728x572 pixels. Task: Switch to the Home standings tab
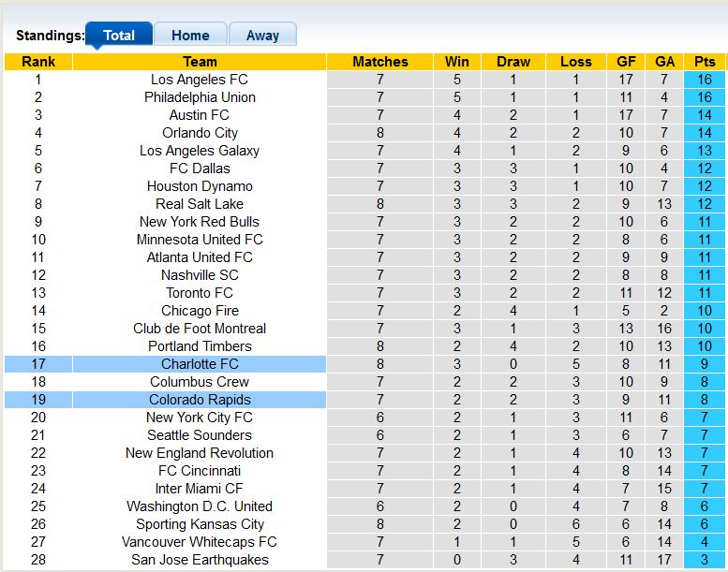[x=190, y=36]
